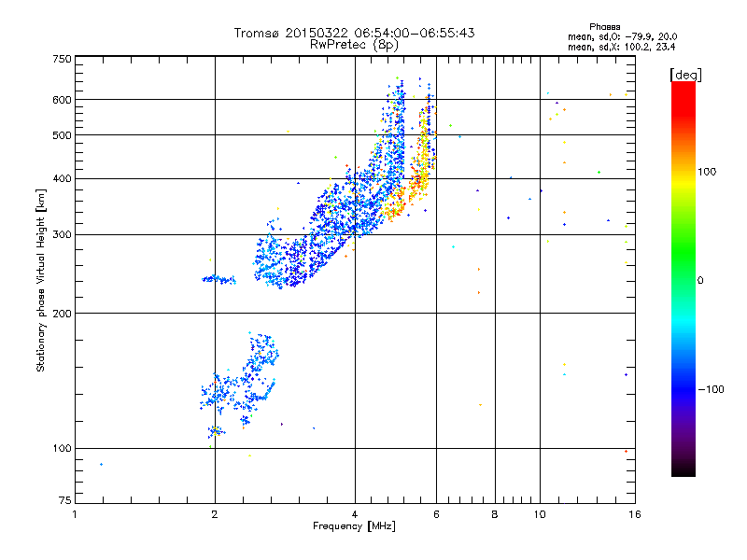747x560 pixels.
Task: Click the y-axis tick label '200'
Action: point(62,314)
